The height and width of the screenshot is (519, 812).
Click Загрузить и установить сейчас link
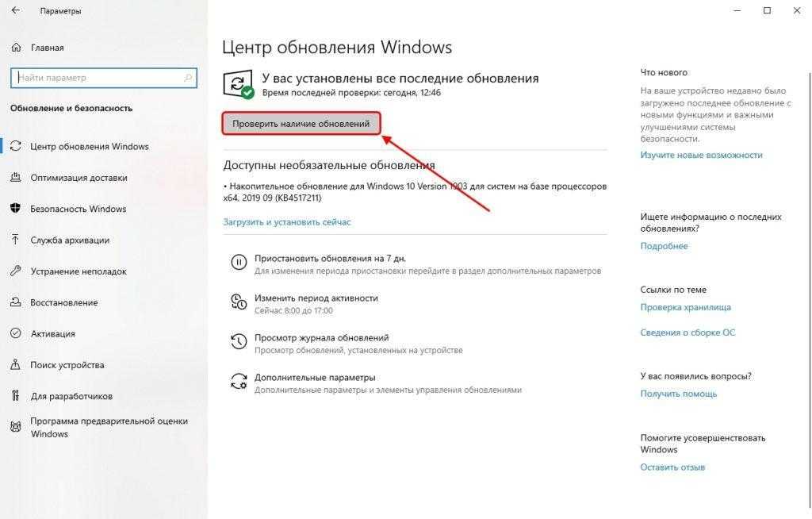(x=287, y=222)
